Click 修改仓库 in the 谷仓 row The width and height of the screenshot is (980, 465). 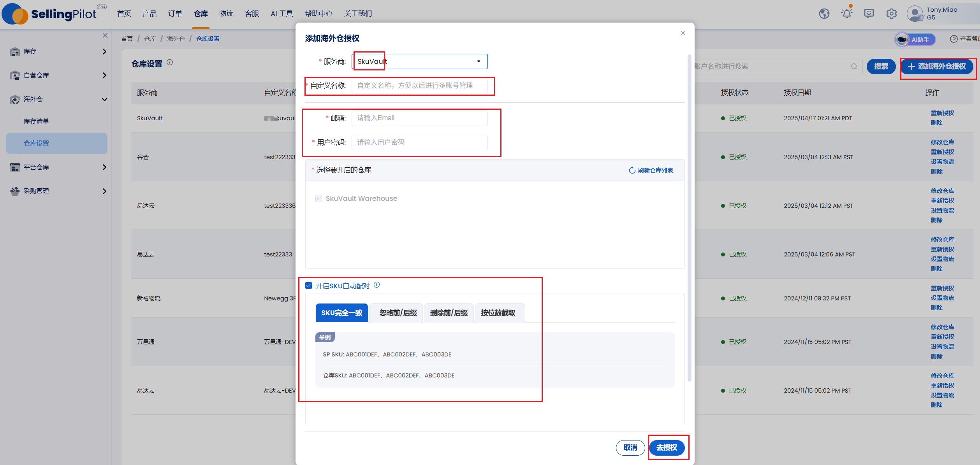click(942, 142)
